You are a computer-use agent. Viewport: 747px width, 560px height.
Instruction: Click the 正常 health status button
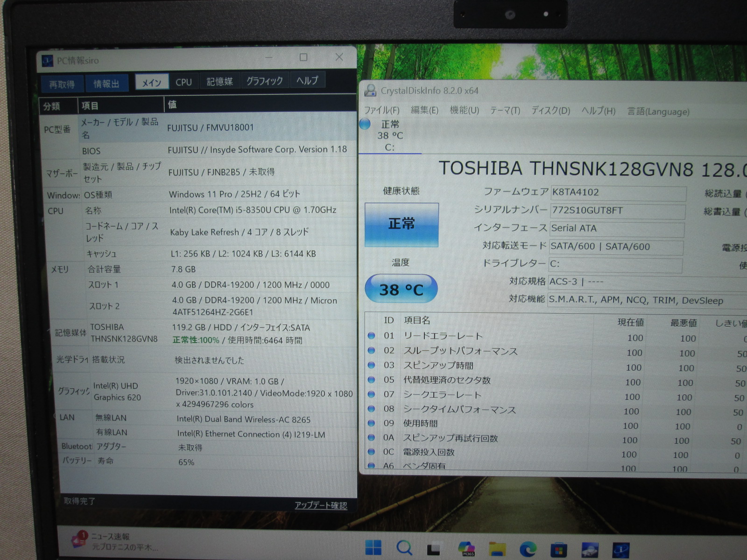tap(402, 224)
